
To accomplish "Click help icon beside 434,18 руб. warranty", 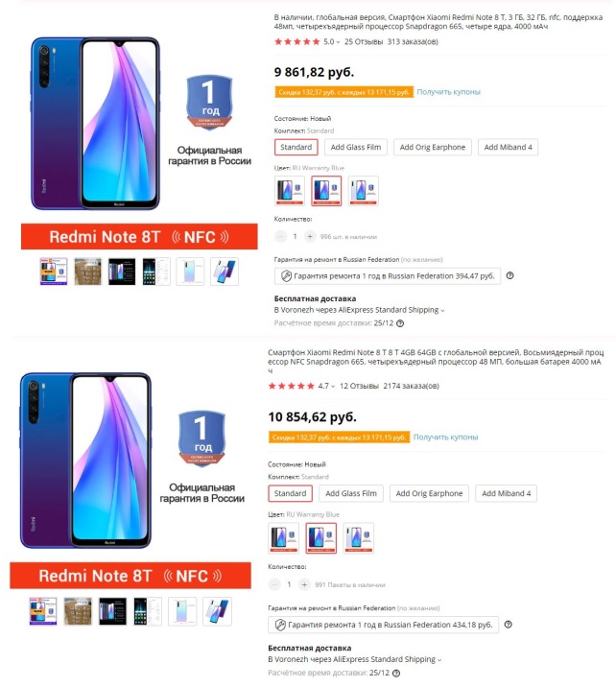I will click(x=508, y=625).
